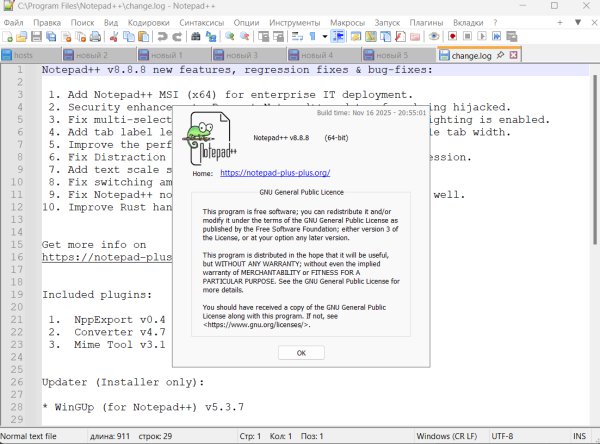Open the Поиск menu

(x=82, y=23)
